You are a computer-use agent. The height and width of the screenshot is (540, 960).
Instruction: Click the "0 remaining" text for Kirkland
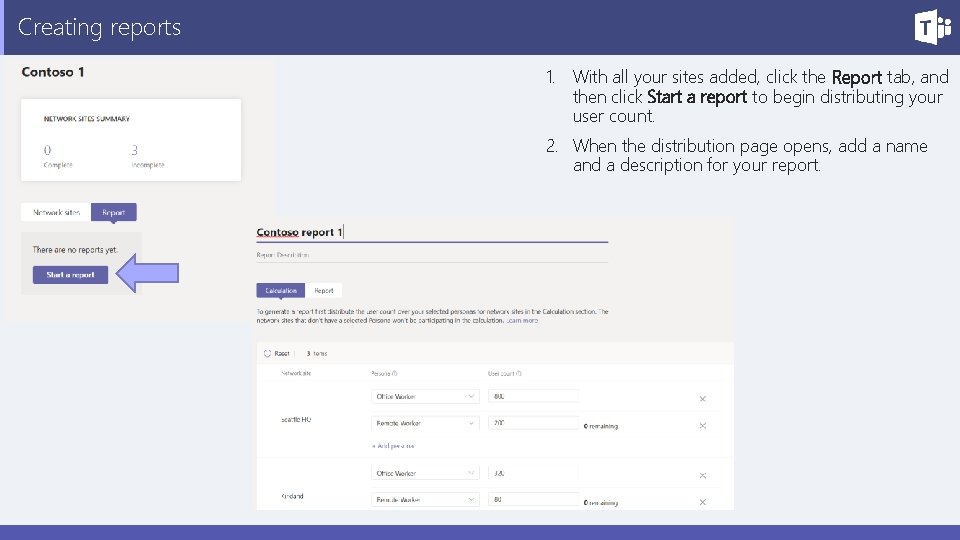[601, 503]
